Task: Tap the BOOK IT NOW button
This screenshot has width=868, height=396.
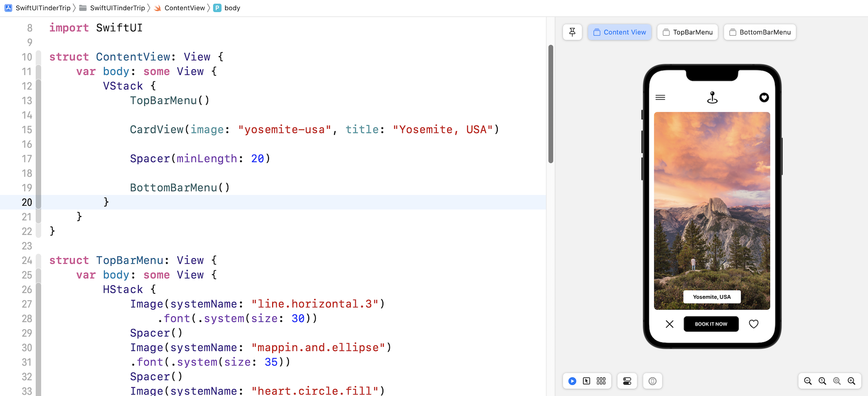Action: tap(711, 324)
